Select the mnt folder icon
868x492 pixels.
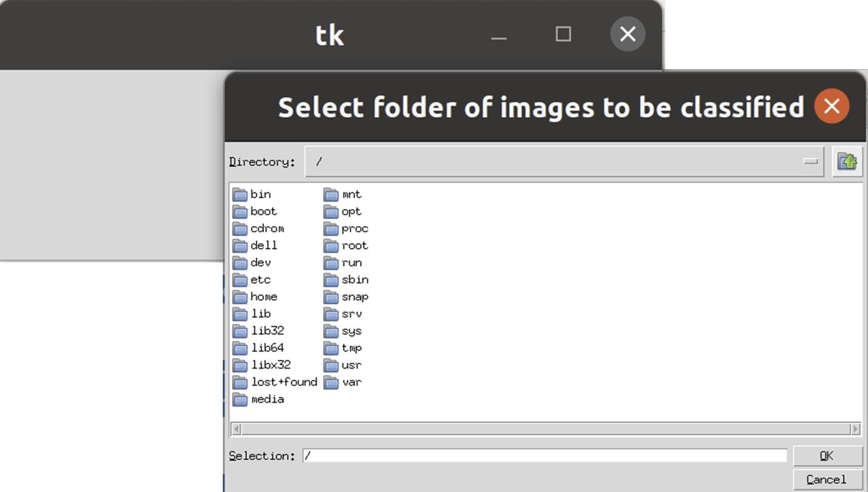[x=331, y=195]
